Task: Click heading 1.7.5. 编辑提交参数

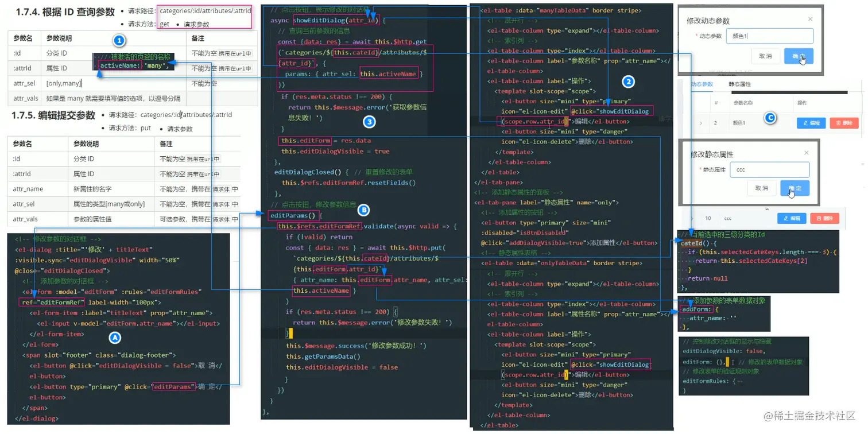Action: click(53, 115)
